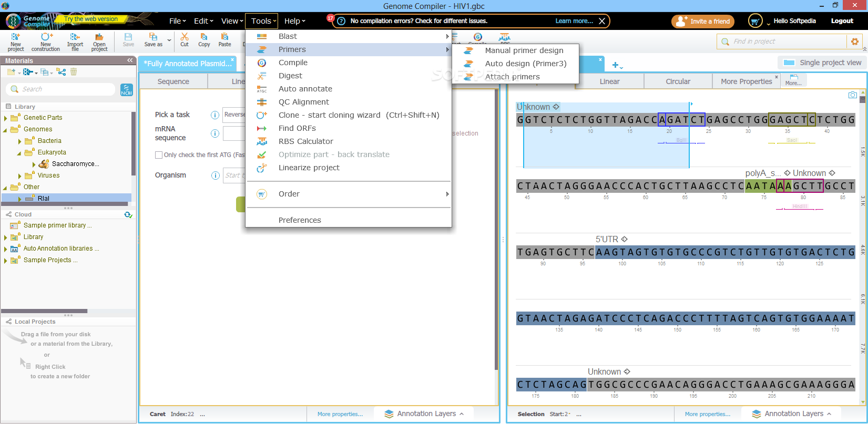Viewport: 868px width, 424px height.
Task: Click the share folder icon in Materials
Action: [x=62, y=72]
